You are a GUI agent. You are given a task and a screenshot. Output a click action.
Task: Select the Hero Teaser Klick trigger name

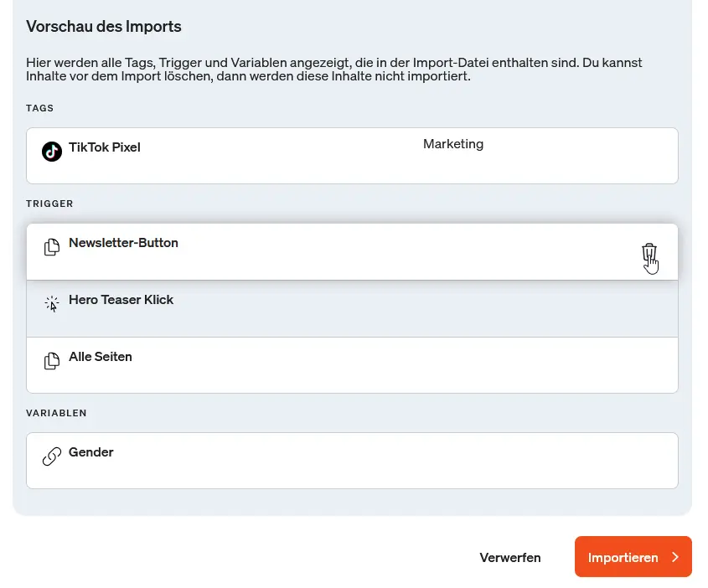pyautogui.click(x=121, y=300)
